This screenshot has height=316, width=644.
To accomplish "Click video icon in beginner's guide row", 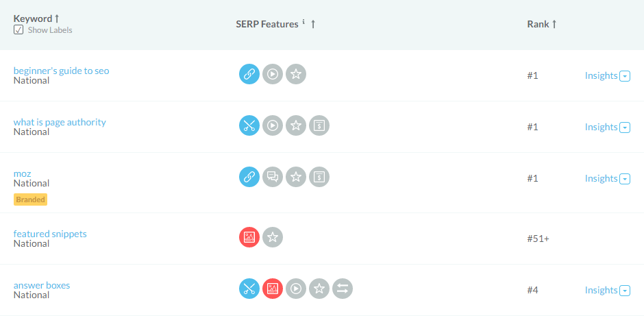I will pos(273,74).
